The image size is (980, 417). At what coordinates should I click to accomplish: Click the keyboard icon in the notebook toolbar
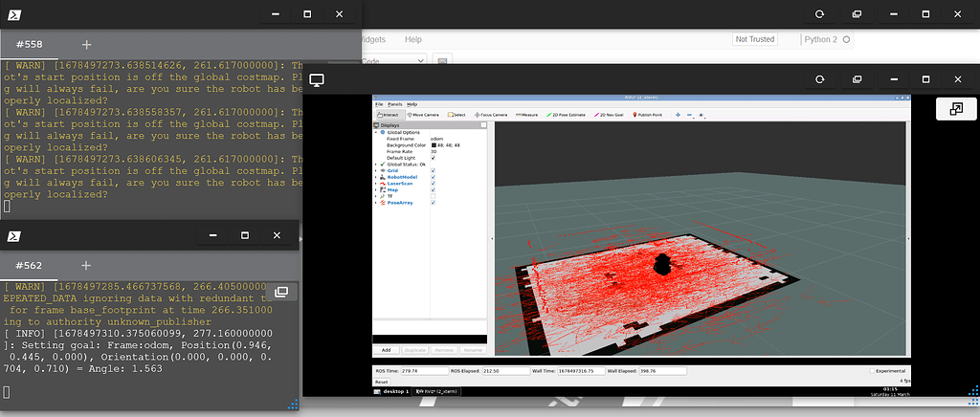coord(442,61)
